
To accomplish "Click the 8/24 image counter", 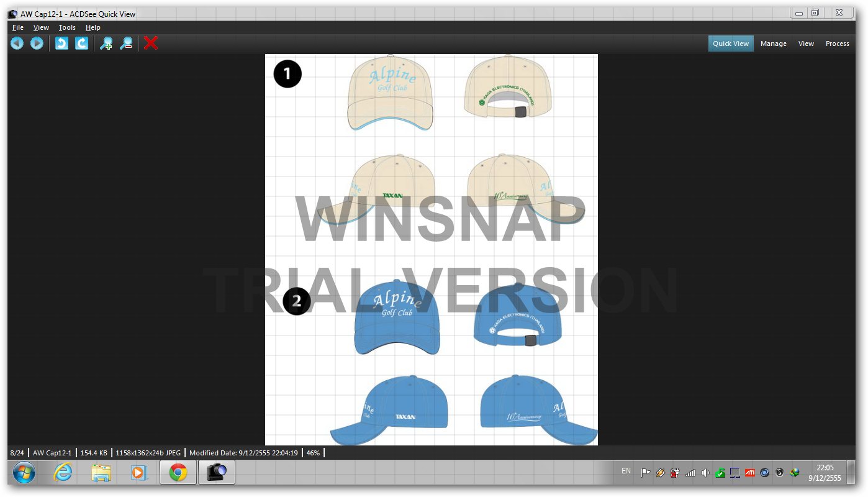I will click(x=17, y=453).
